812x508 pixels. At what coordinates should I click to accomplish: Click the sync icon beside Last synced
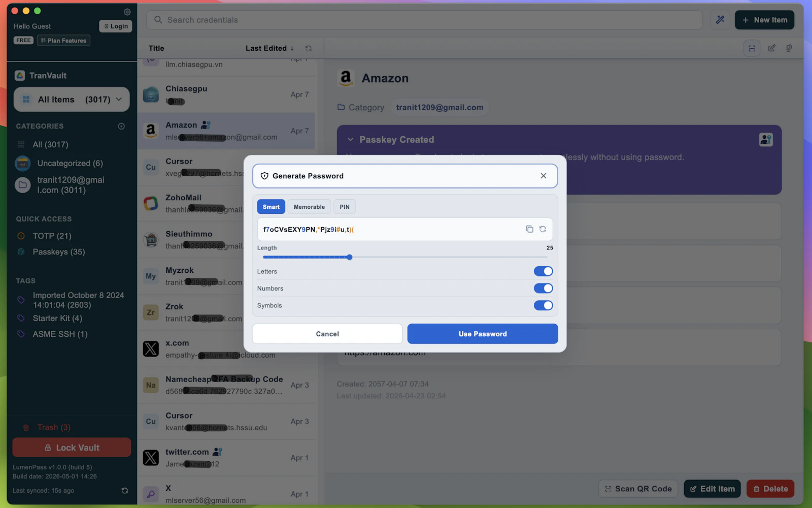tap(124, 491)
